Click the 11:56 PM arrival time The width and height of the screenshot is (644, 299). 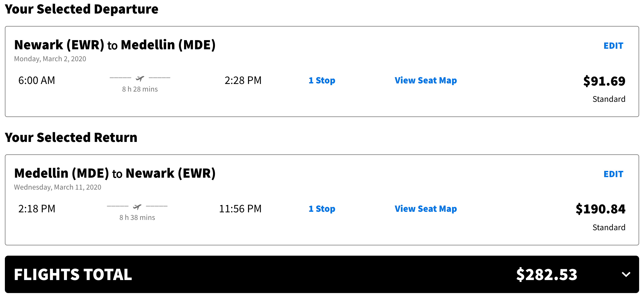240,209
